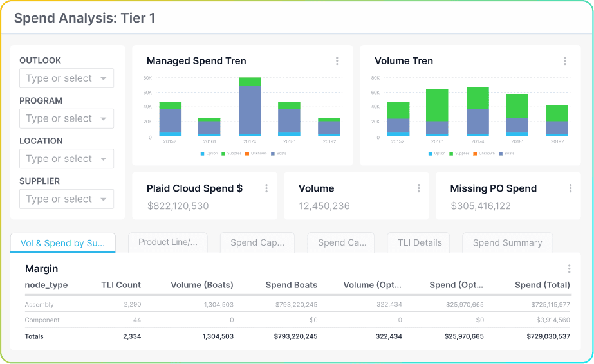Click Assembly TLI Count value 2,290
This screenshot has height=364, width=594.
tap(132, 304)
